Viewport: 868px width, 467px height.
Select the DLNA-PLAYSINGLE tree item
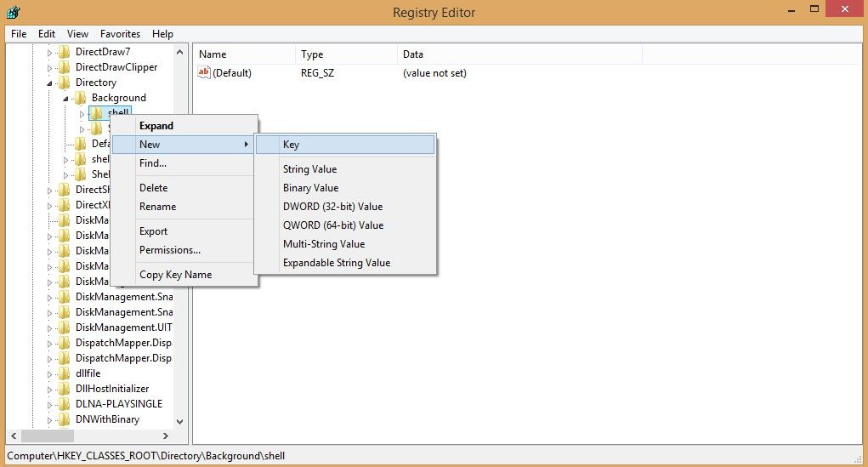coord(119,404)
